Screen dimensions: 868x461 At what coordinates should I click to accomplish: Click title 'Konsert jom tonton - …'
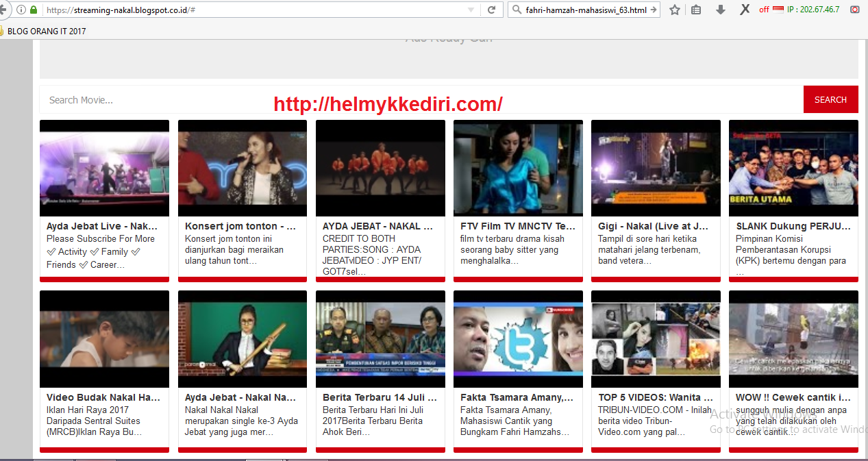[x=240, y=226]
